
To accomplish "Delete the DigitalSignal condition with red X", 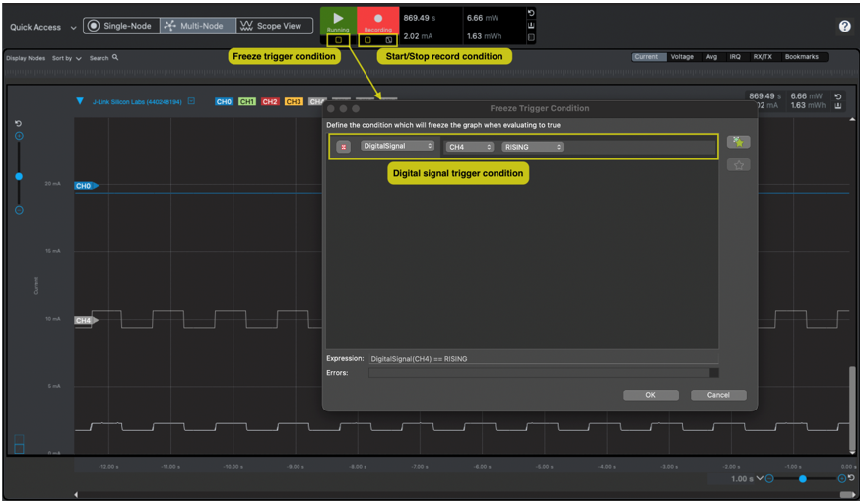I will 344,147.
